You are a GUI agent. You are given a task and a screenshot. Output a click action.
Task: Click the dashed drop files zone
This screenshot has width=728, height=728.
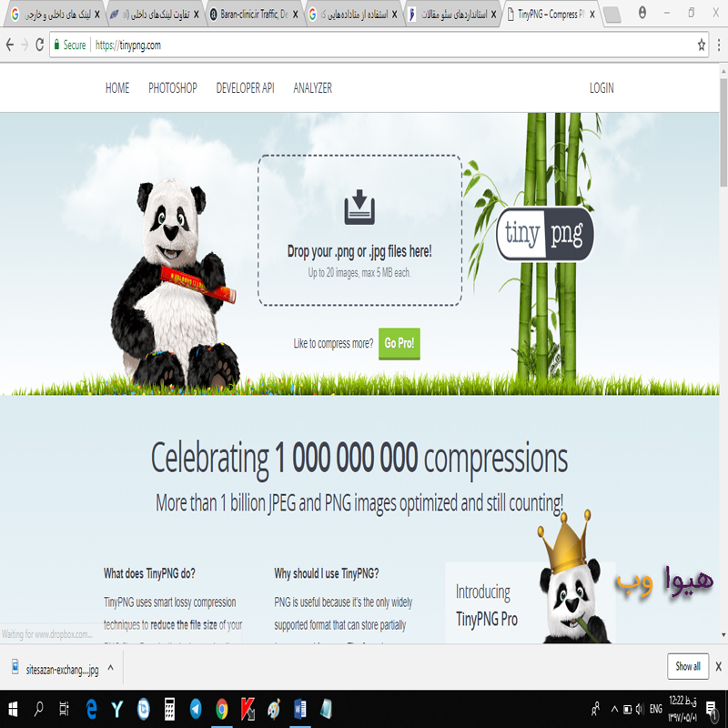[x=359, y=230]
